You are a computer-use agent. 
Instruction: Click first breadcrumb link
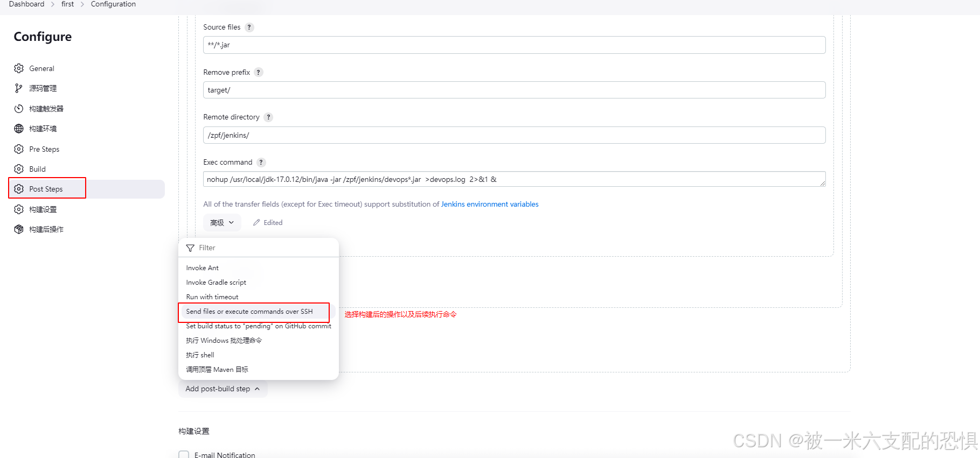(67, 4)
